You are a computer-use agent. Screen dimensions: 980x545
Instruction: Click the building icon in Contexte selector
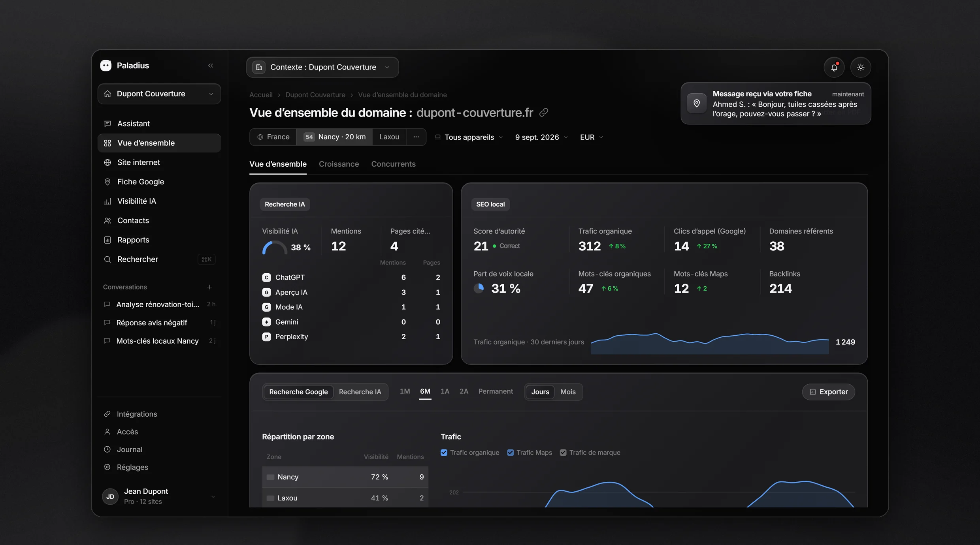pos(259,68)
